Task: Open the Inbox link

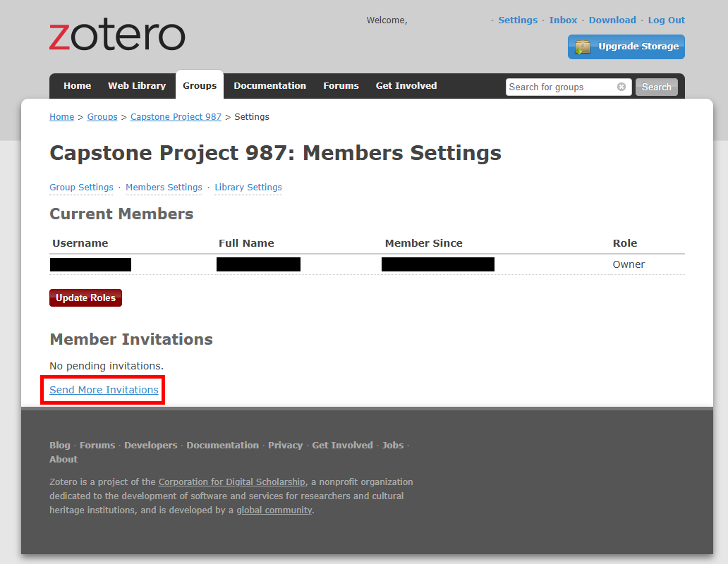Action: click(x=563, y=20)
